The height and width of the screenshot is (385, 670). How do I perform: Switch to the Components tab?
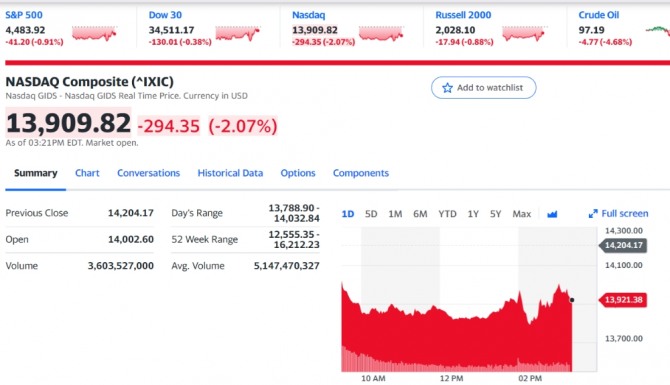coord(361,173)
